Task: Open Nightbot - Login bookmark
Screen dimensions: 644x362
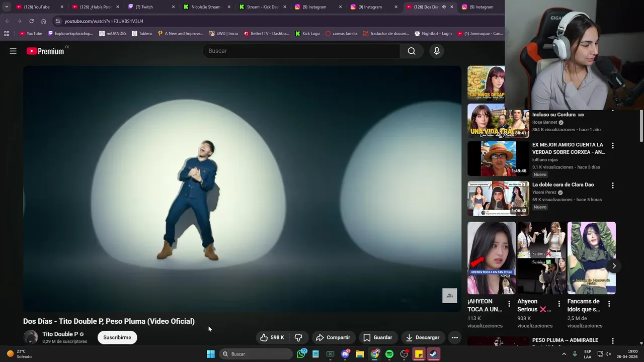Action: [433, 34]
